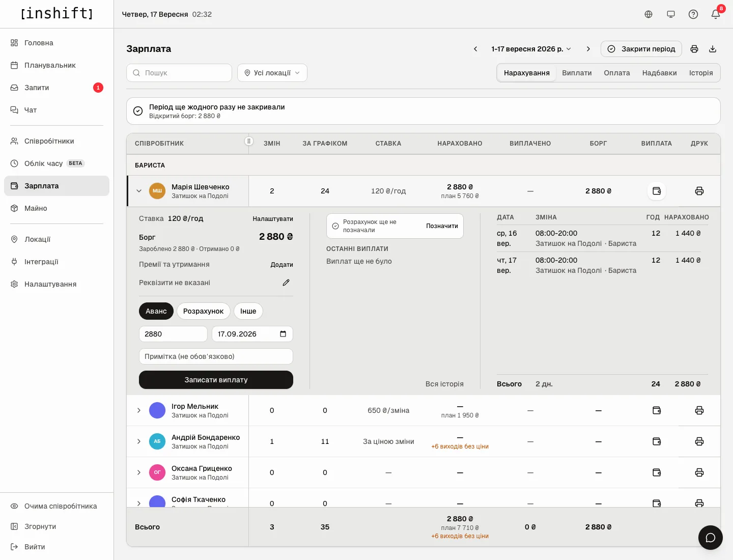The width and height of the screenshot is (733, 560).
Task: Open the support chat bubble
Action: pyautogui.click(x=711, y=538)
